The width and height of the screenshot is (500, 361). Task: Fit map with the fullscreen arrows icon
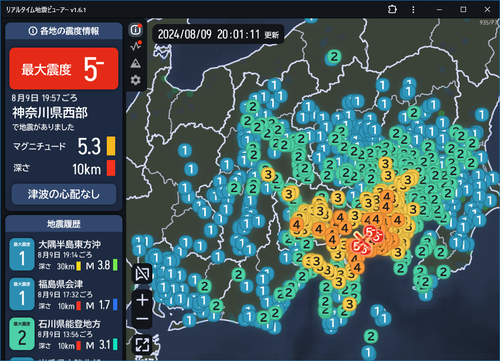coord(142,345)
